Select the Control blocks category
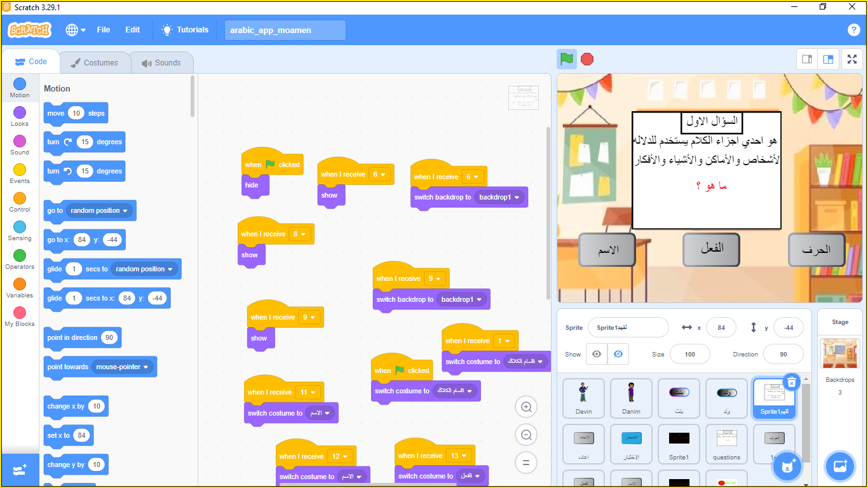The height and width of the screenshot is (488, 868). (20, 202)
